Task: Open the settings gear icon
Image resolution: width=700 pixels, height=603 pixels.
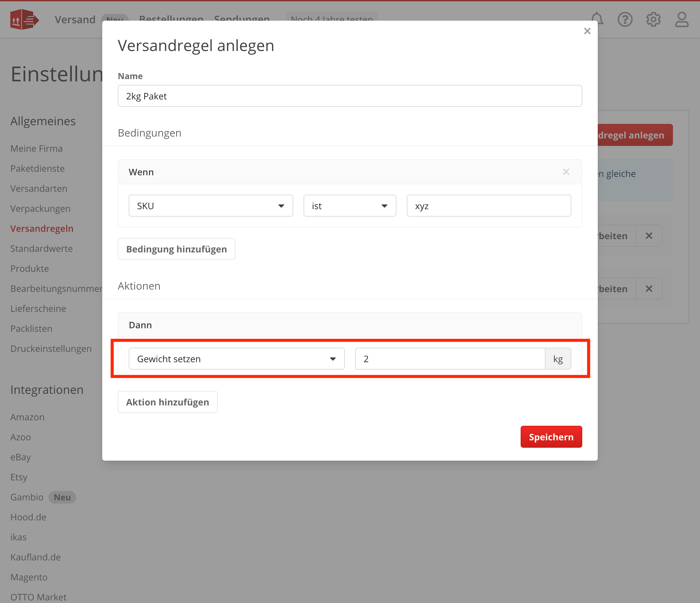Action: click(x=653, y=20)
